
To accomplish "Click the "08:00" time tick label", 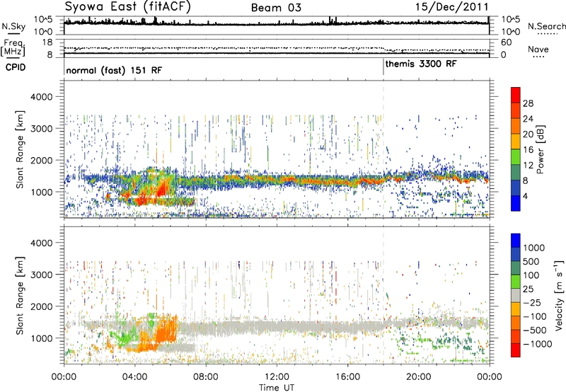I will coord(206,377).
